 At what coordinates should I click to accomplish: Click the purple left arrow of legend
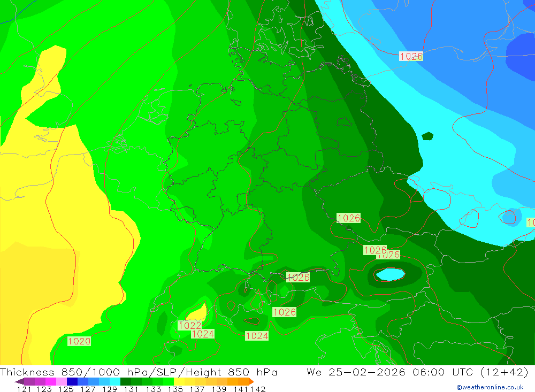pos(19,381)
